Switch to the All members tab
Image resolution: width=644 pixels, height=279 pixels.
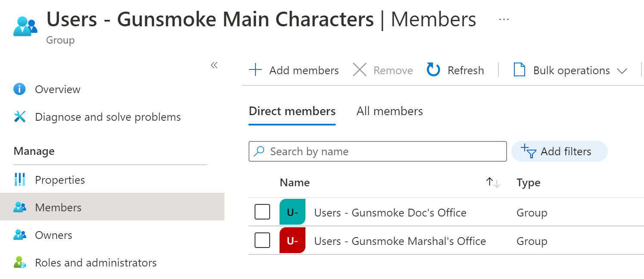[x=389, y=111]
